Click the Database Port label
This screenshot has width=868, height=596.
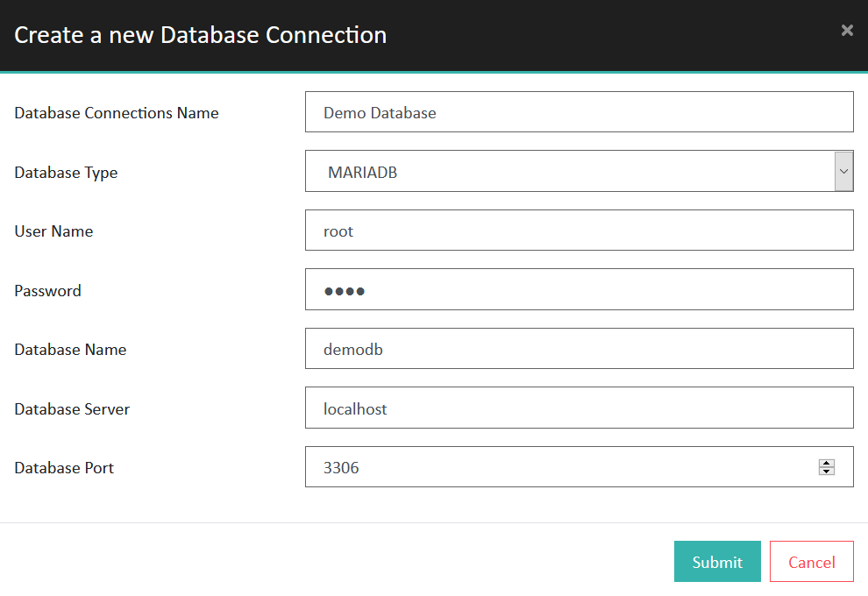point(64,468)
